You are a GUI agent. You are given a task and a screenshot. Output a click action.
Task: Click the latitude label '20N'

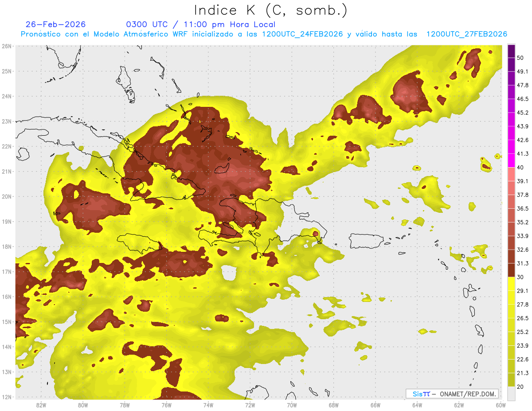(7, 196)
